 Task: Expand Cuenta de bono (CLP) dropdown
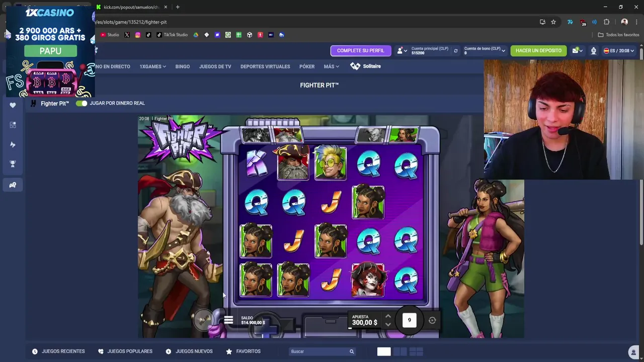(x=485, y=51)
